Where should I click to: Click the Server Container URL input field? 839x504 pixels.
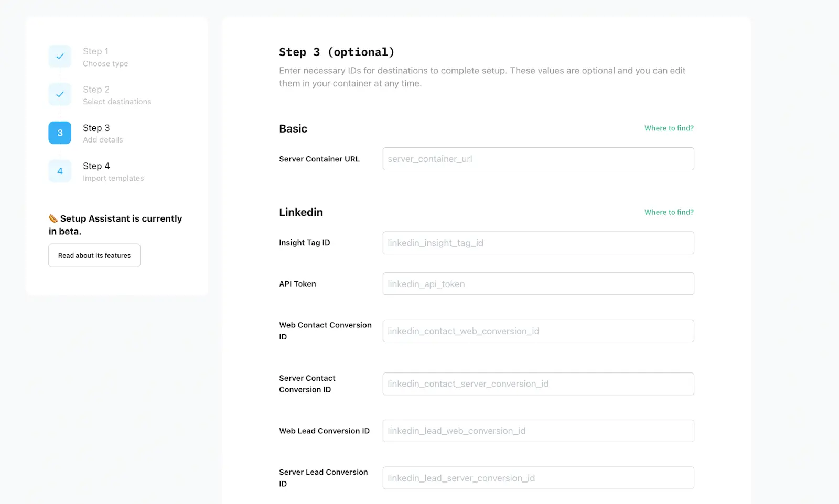[x=538, y=159]
